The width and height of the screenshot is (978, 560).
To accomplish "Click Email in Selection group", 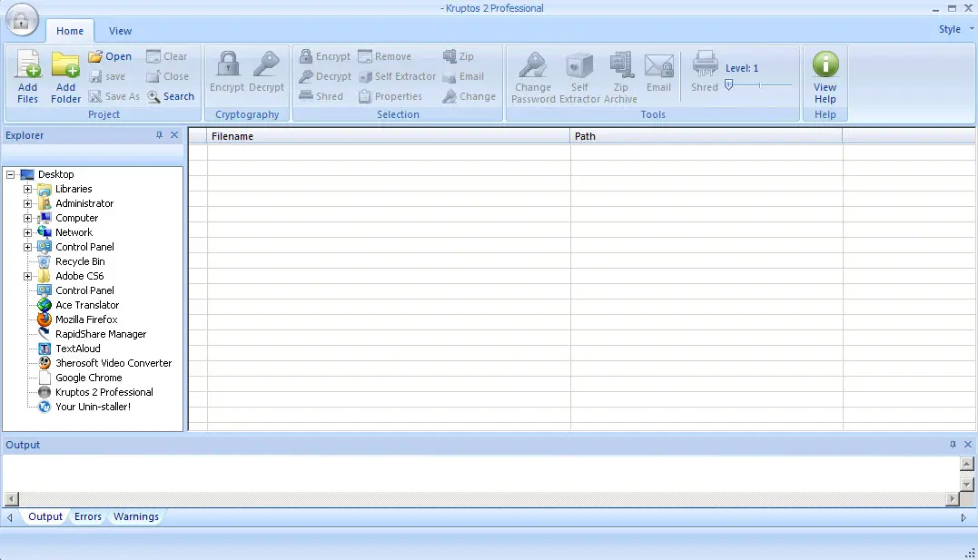I will point(463,76).
